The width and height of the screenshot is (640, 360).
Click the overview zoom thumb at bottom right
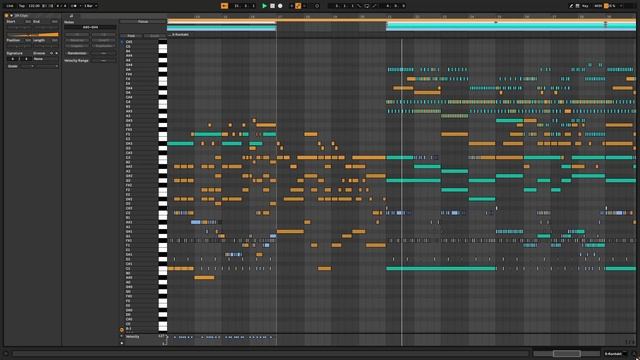tap(567, 354)
